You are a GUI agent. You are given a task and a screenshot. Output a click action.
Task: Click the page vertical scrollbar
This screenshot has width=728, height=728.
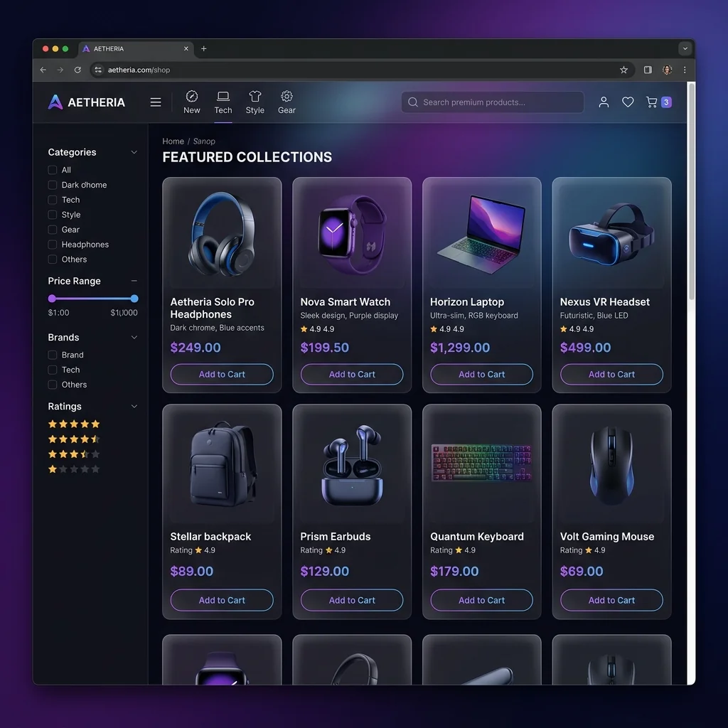pos(691,191)
